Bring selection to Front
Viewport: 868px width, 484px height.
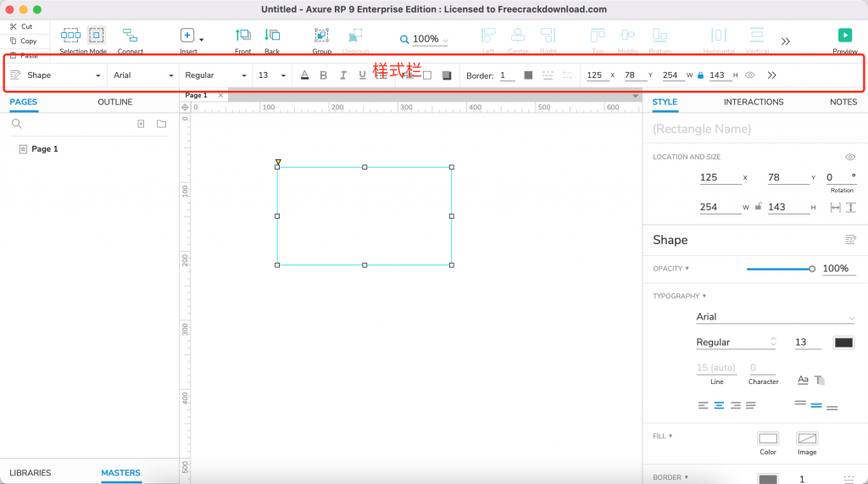click(x=243, y=36)
